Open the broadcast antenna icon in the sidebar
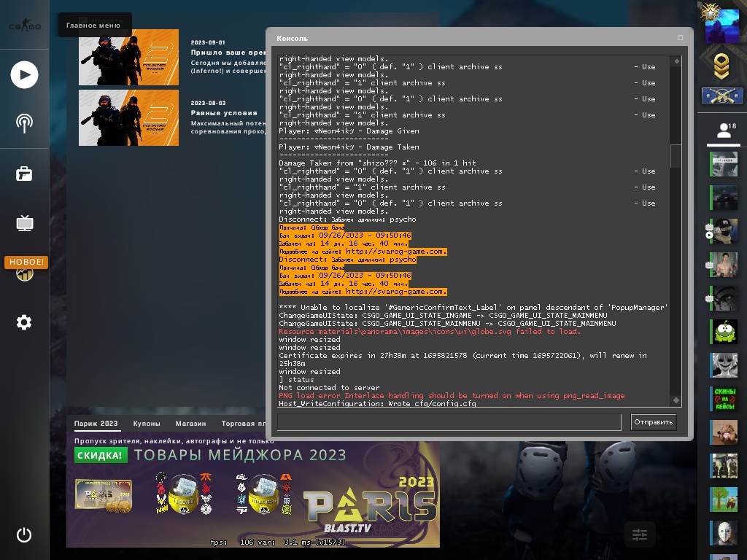The height and width of the screenshot is (560, 747). 24,122
